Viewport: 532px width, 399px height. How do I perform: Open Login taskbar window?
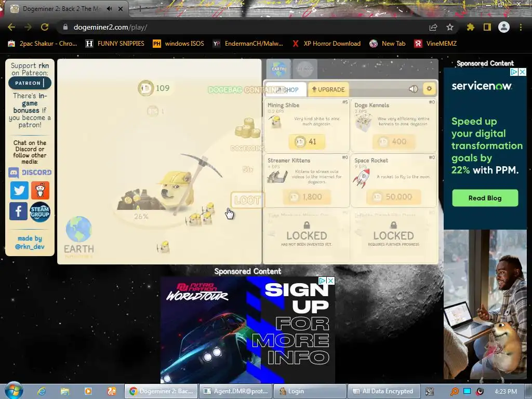[310, 391]
